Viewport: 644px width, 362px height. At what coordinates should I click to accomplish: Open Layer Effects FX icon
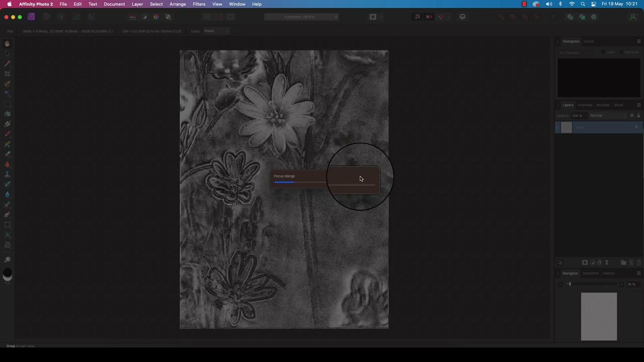click(600, 262)
